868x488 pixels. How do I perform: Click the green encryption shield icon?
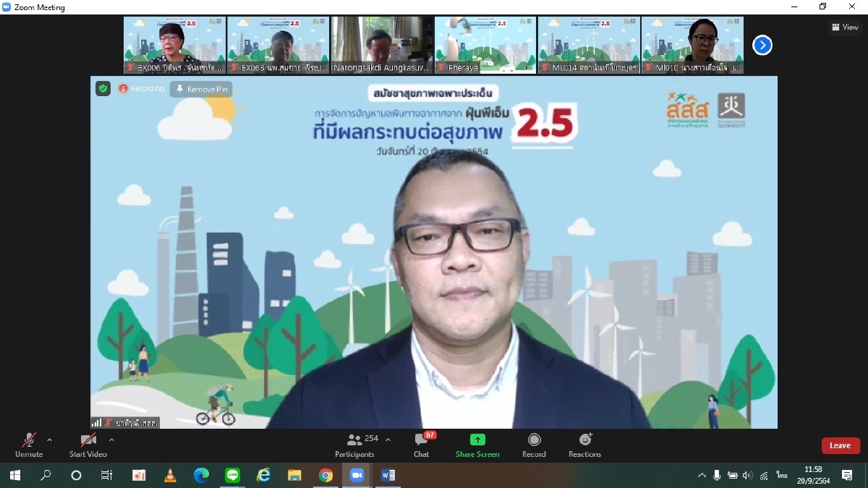[x=103, y=88]
